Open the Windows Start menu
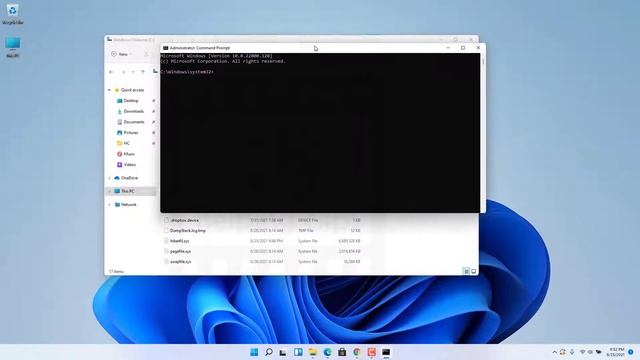This screenshot has height=360, width=640. pos(254,352)
